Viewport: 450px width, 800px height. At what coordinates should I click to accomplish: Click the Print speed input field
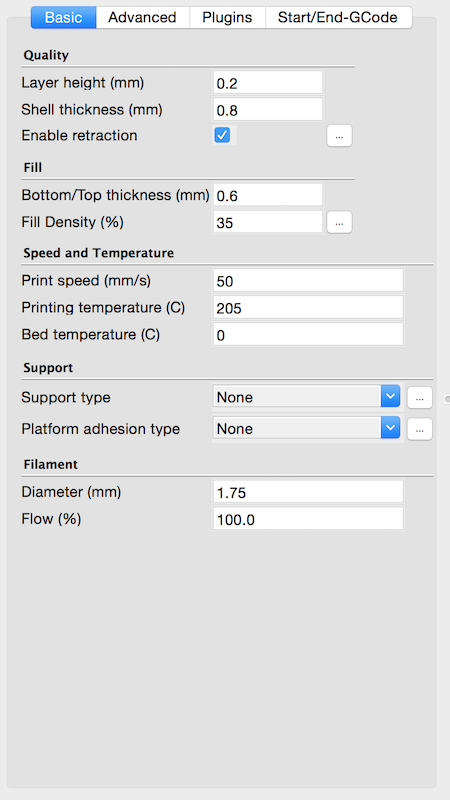point(308,281)
